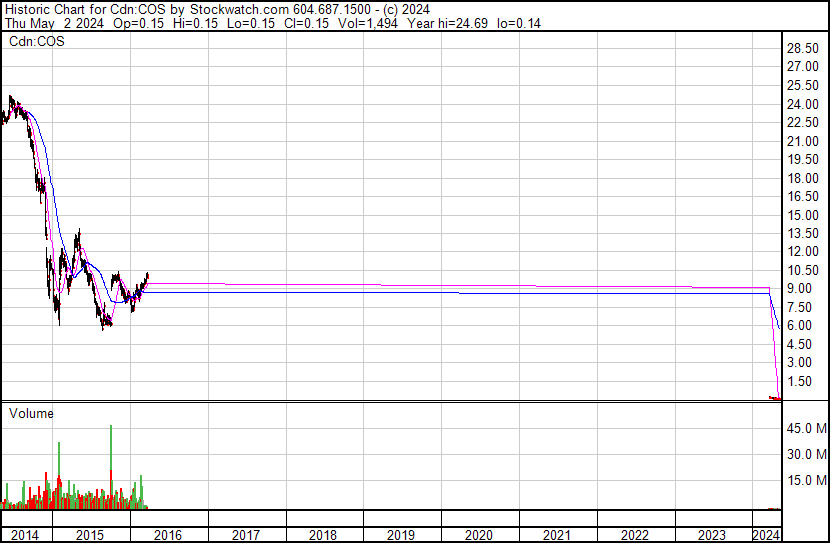Click the 15.0 M volume axis label

pos(806,481)
